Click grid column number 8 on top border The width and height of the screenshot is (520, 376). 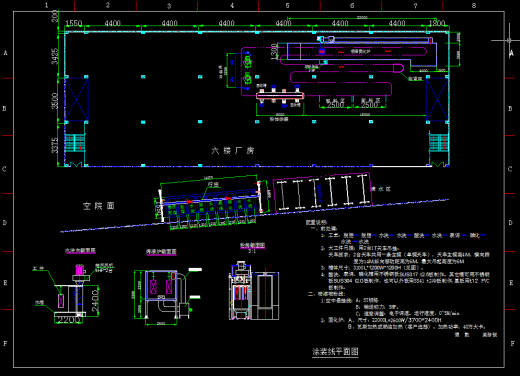coord(474,5)
